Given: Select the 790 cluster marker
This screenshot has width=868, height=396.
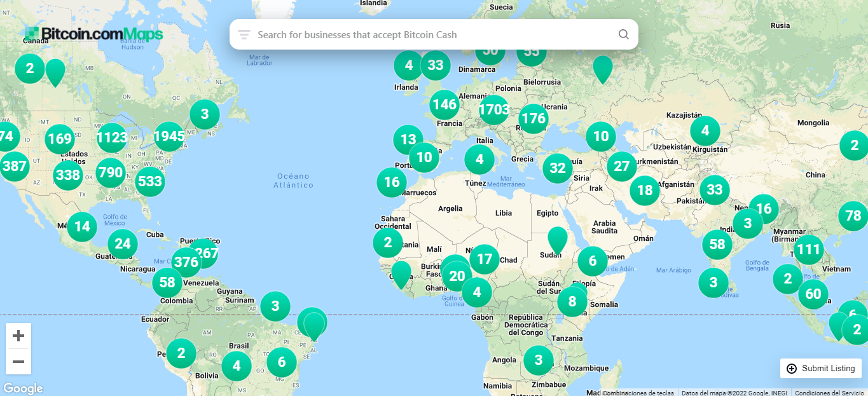Looking at the screenshot, I should pos(111,172).
